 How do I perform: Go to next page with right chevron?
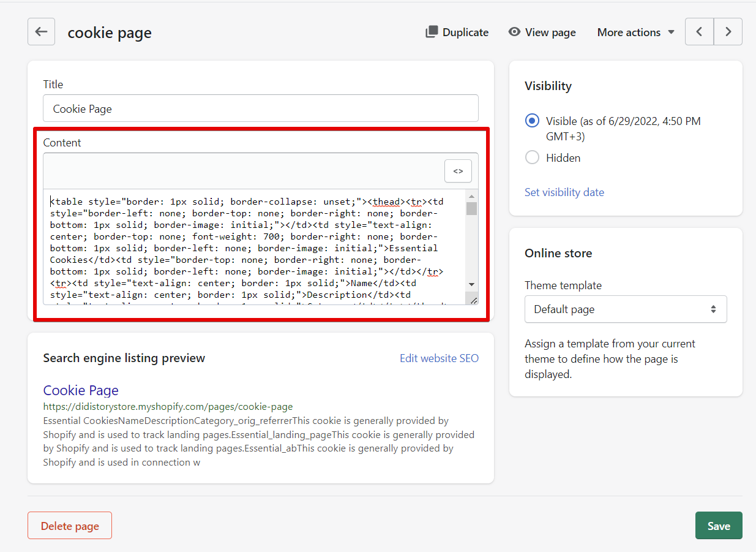pyautogui.click(x=728, y=32)
